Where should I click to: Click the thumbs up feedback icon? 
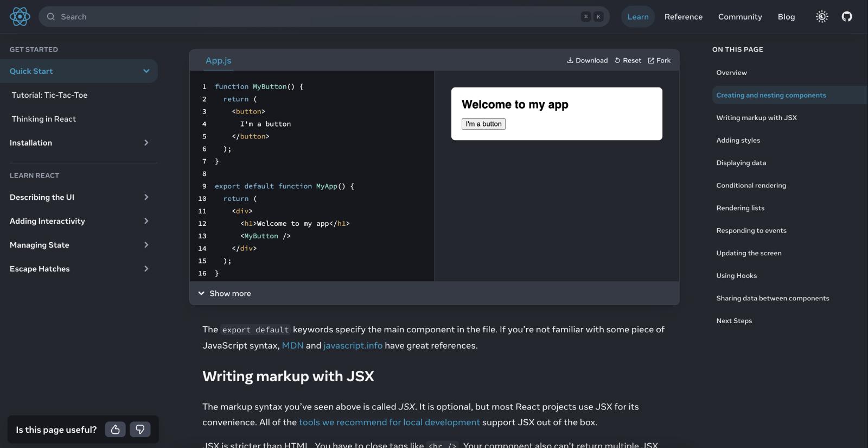pyautogui.click(x=115, y=430)
